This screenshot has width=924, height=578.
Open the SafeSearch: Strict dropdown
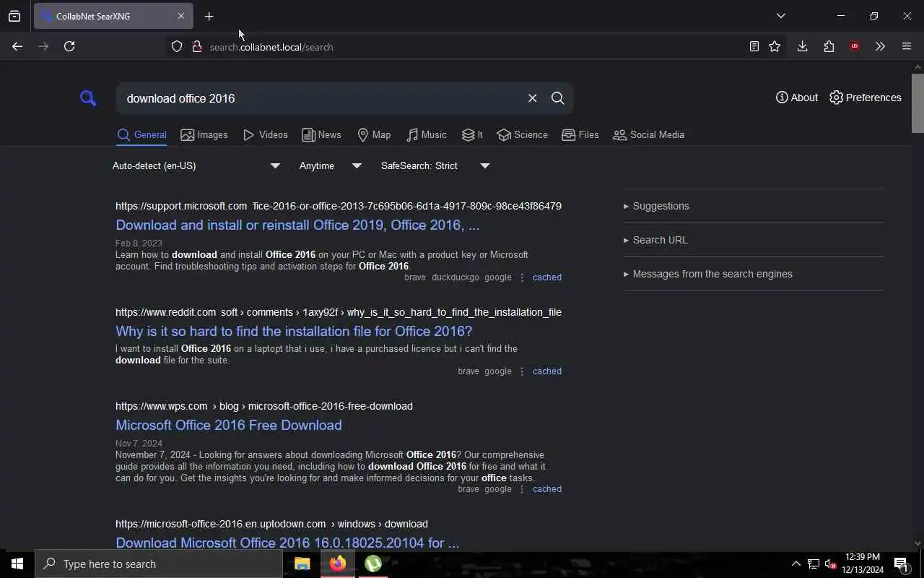435,165
